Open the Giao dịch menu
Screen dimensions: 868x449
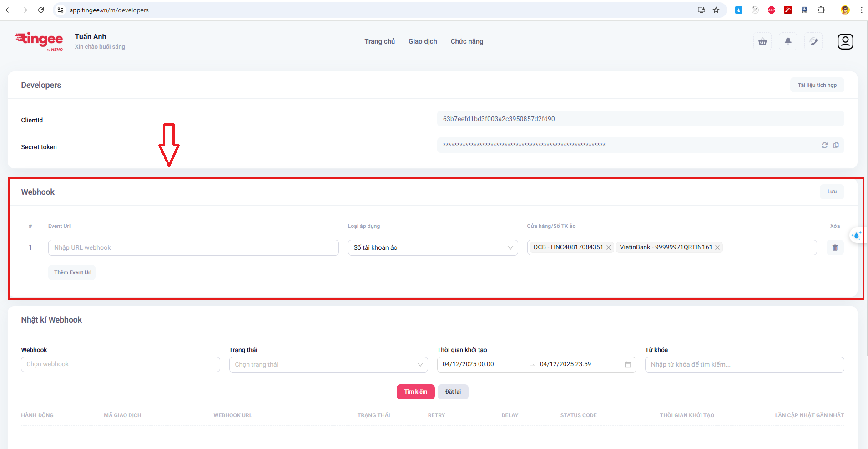pos(422,41)
